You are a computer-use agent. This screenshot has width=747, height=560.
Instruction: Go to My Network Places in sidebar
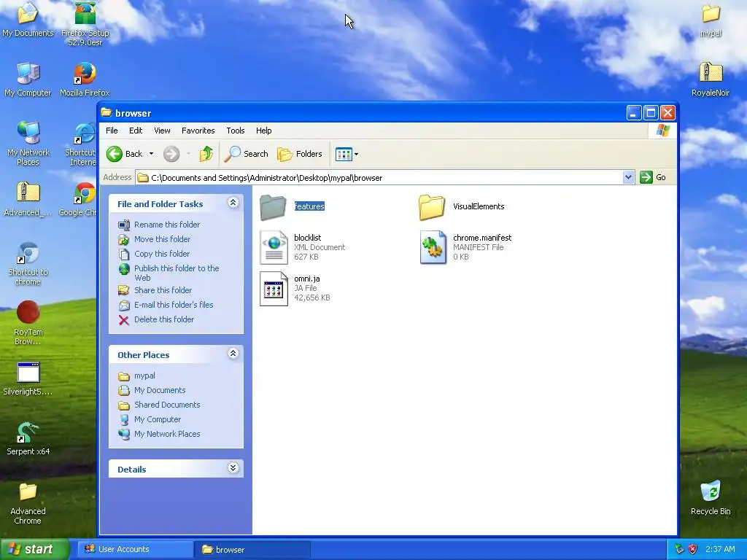pos(167,434)
